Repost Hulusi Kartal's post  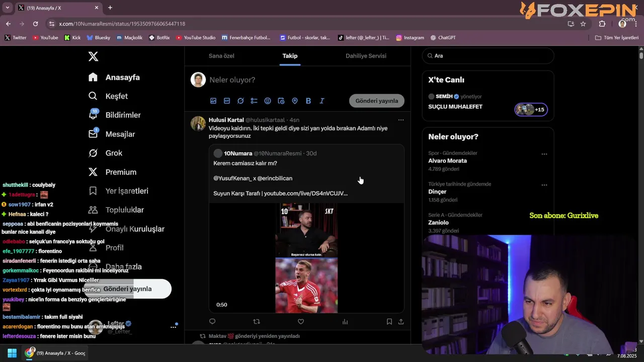pos(257,321)
